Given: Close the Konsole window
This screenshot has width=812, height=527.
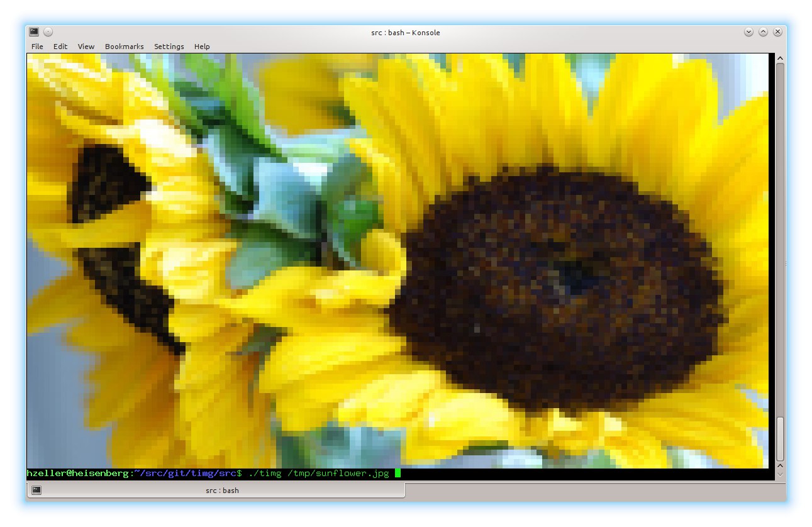Looking at the screenshot, I should coord(778,32).
